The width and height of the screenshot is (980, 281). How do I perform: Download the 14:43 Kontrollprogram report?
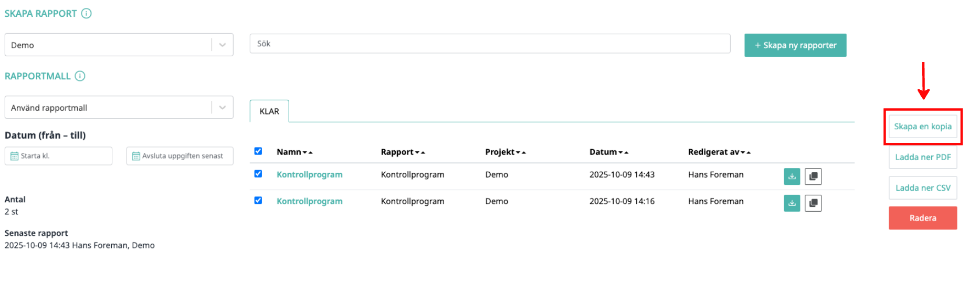[x=792, y=176]
